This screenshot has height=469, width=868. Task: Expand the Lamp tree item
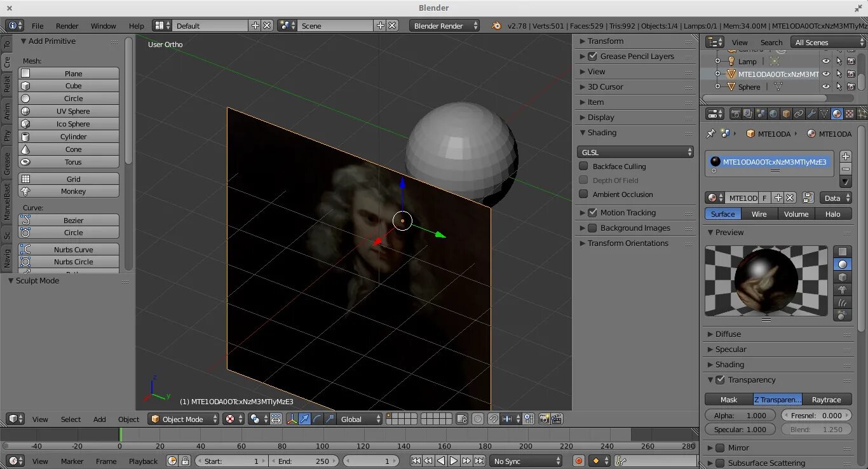point(717,61)
